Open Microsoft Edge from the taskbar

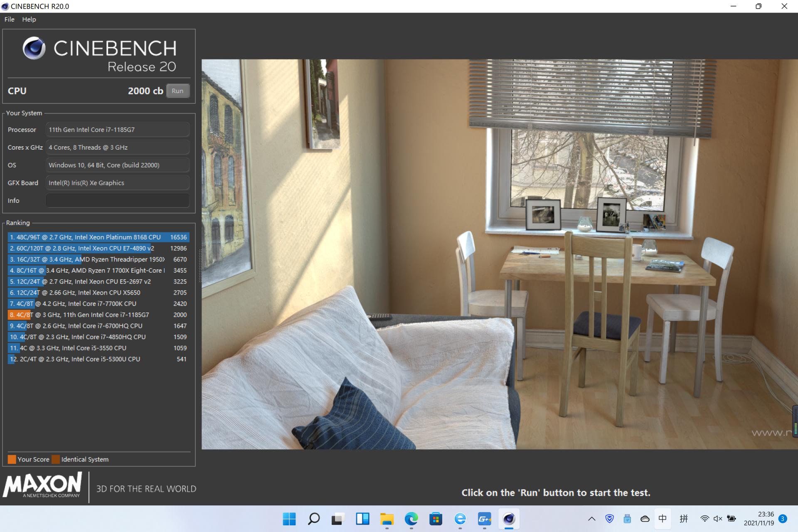pos(411,519)
